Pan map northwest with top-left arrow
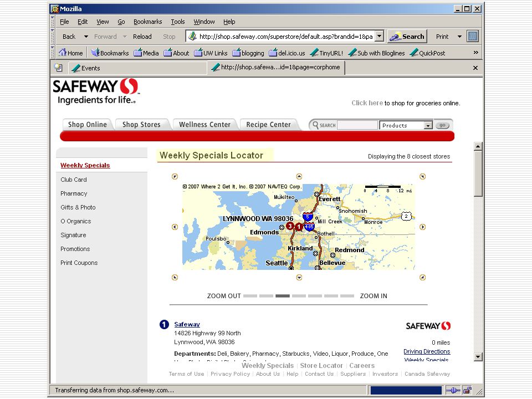This screenshot has width=532, height=399. click(175, 176)
